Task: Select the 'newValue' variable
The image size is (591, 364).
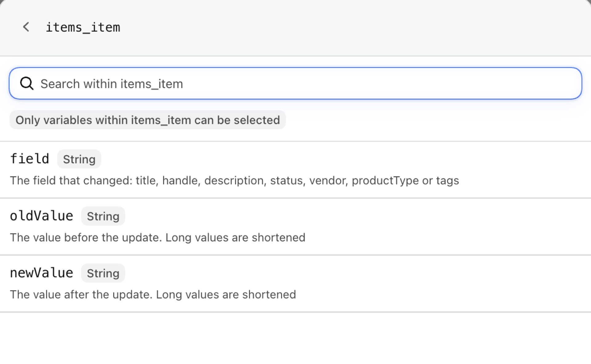Action: coord(295,283)
